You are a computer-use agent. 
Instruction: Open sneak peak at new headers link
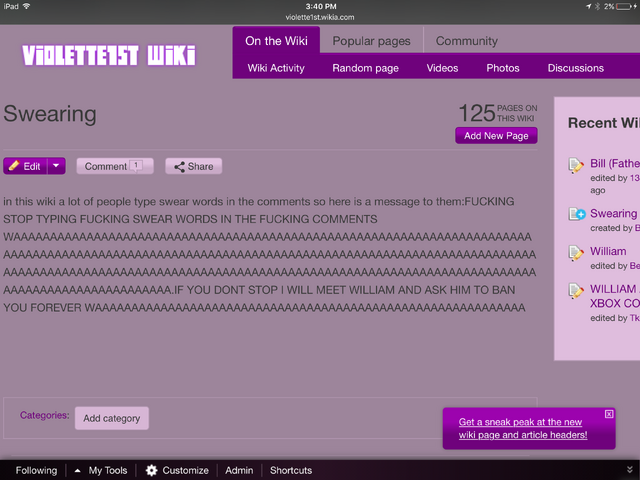click(523, 428)
